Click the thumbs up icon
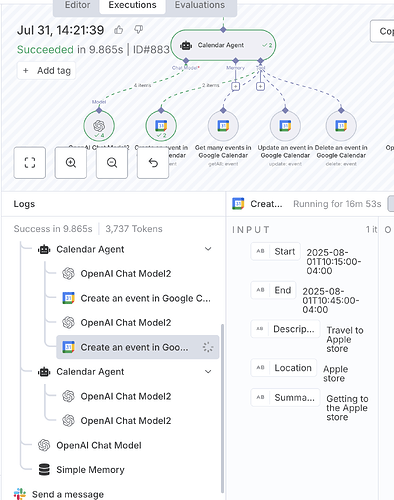394x500 pixels. [x=118, y=30]
